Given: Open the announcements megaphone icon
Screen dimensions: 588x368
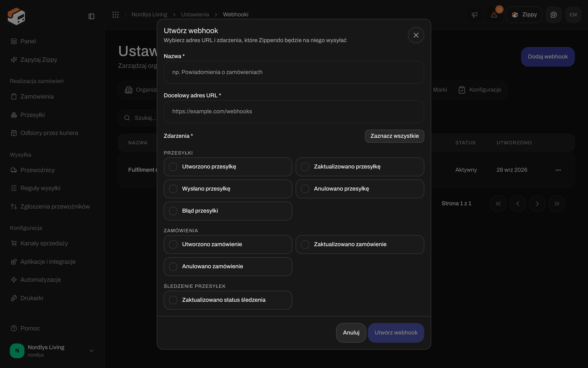Looking at the screenshot, I should [474, 15].
